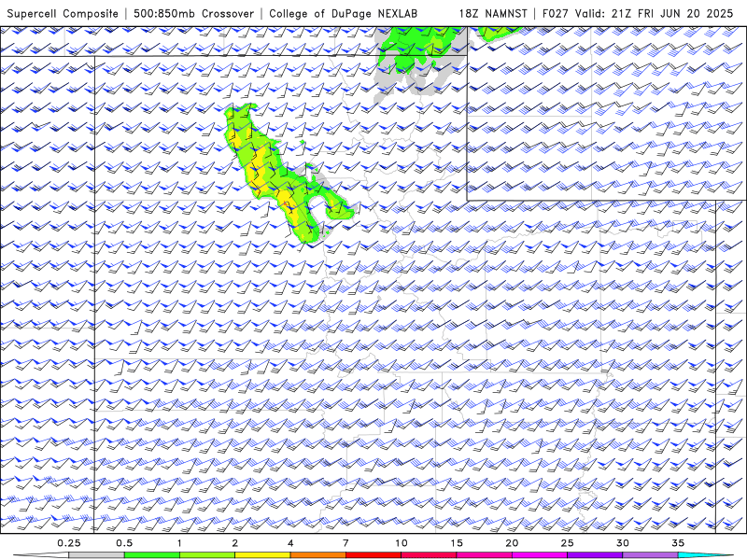Screen dimensions: 747x560
Task: Click the 'F027 Valid: 21Z FRI JUN 20 2025' text
Action: [x=638, y=14]
